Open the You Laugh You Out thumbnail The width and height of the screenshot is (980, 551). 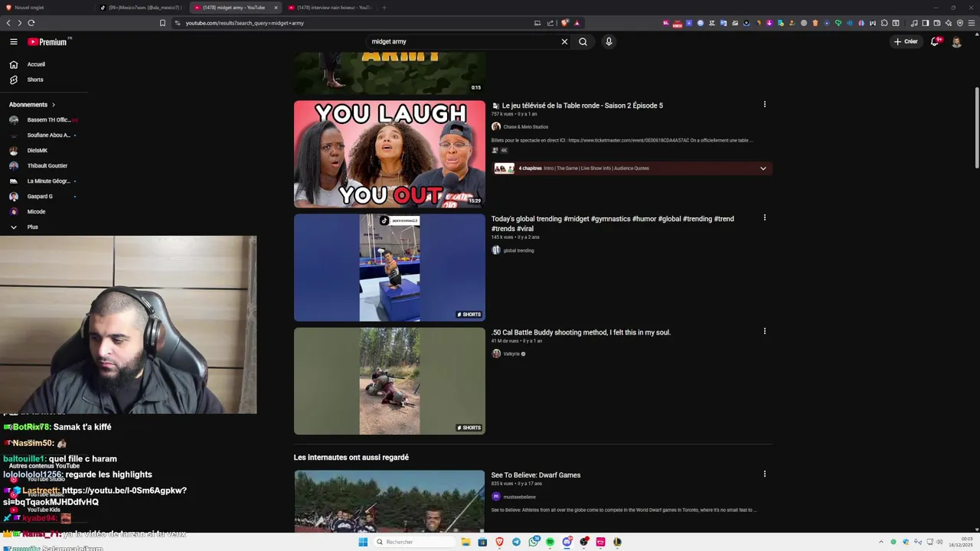(390, 154)
